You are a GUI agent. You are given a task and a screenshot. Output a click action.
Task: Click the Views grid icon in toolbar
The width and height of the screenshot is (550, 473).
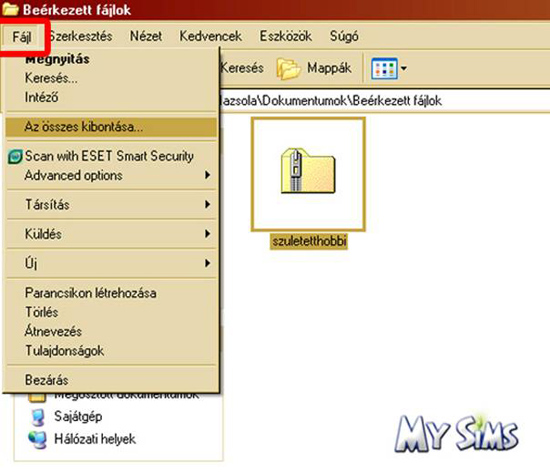pos(384,68)
